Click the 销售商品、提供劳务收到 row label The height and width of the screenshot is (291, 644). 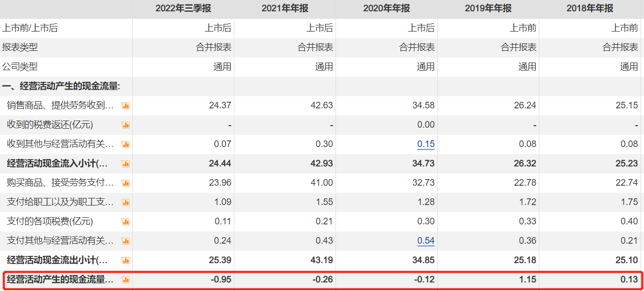pyautogui.click(x=60, y=105)
